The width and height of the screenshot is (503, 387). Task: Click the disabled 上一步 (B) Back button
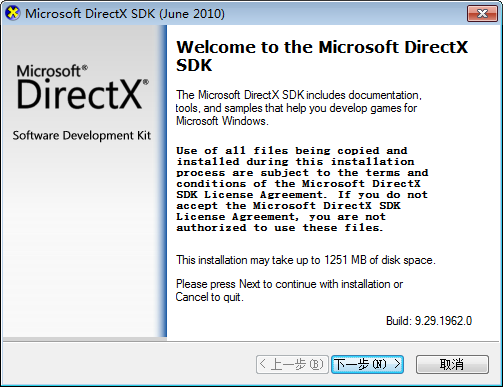292,364
